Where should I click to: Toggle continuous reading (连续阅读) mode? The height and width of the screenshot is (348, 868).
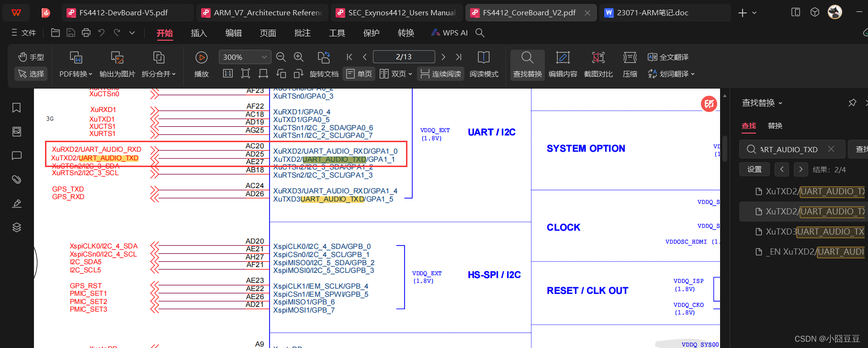click(440, 74)
